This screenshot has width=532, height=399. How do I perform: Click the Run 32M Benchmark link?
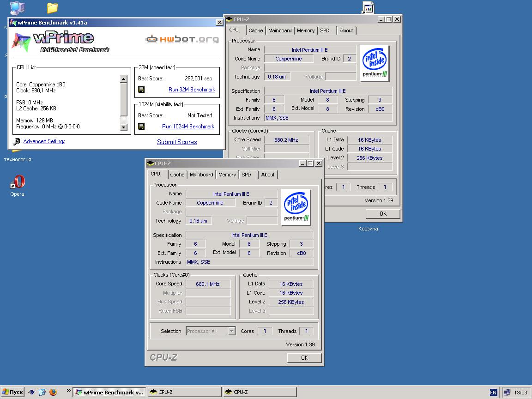click(192, 90)
